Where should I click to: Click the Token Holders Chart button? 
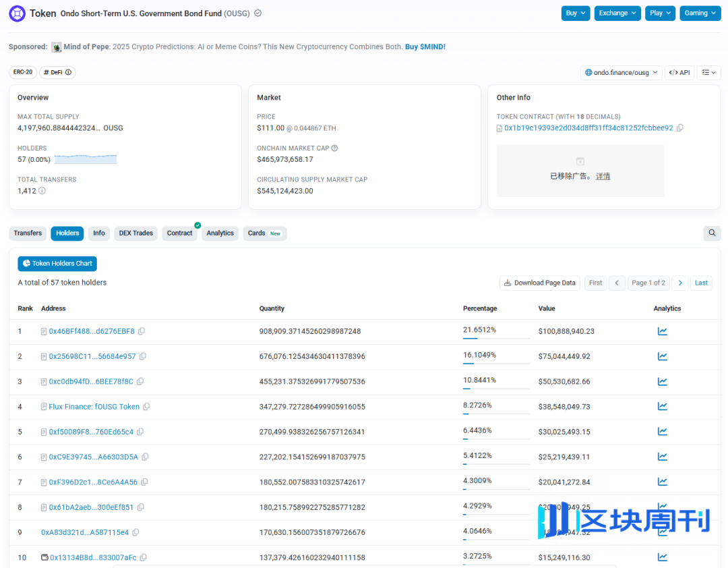(57, 264)
